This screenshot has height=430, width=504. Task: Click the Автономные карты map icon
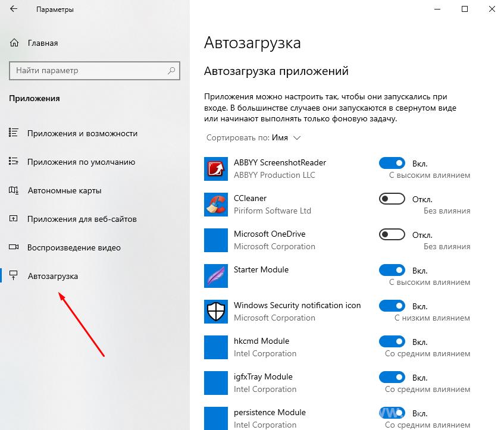pyautogui.click(x=13, y=190)
